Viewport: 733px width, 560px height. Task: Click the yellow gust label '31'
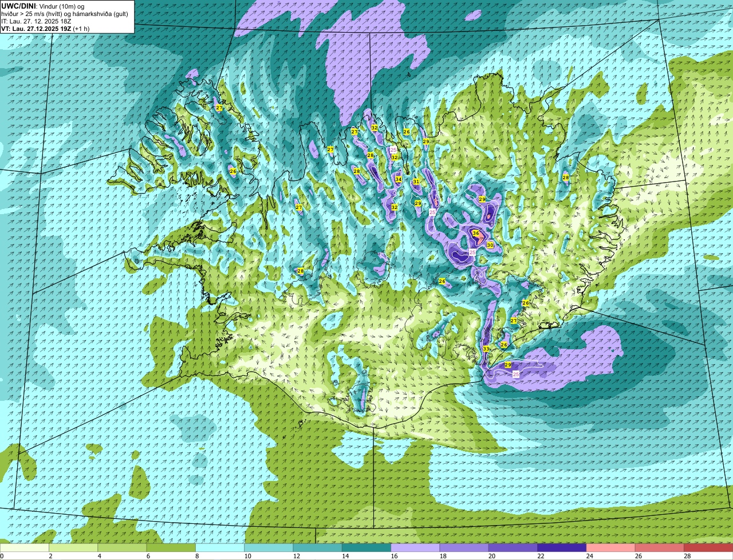(x=416, y=182)
